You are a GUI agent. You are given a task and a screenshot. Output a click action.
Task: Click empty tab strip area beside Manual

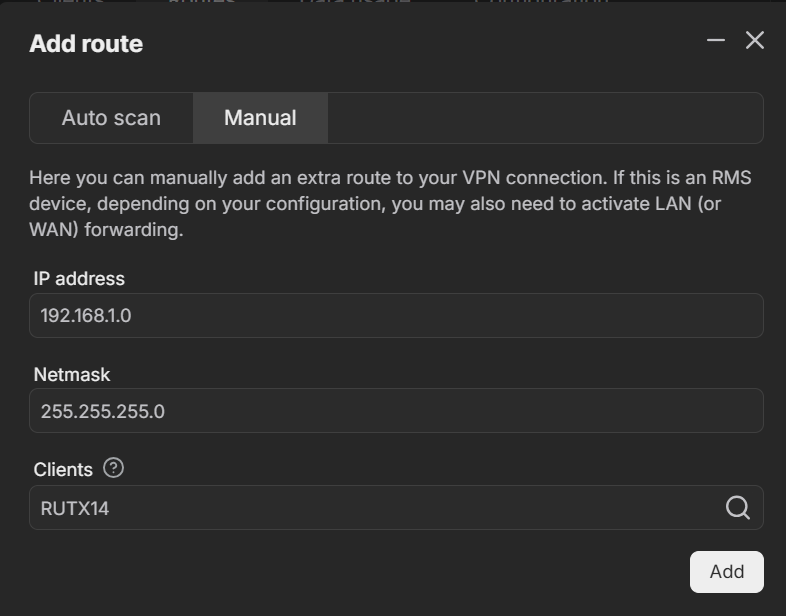point(545,118)
